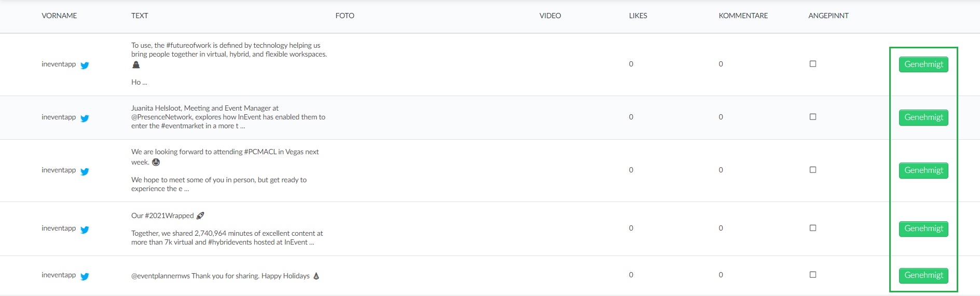Viewport: 980px width, 296px height.
Task: Click Genehmigt button for Juanita Helsloot post
Action: pyautogui.click(x=923, y=117)
